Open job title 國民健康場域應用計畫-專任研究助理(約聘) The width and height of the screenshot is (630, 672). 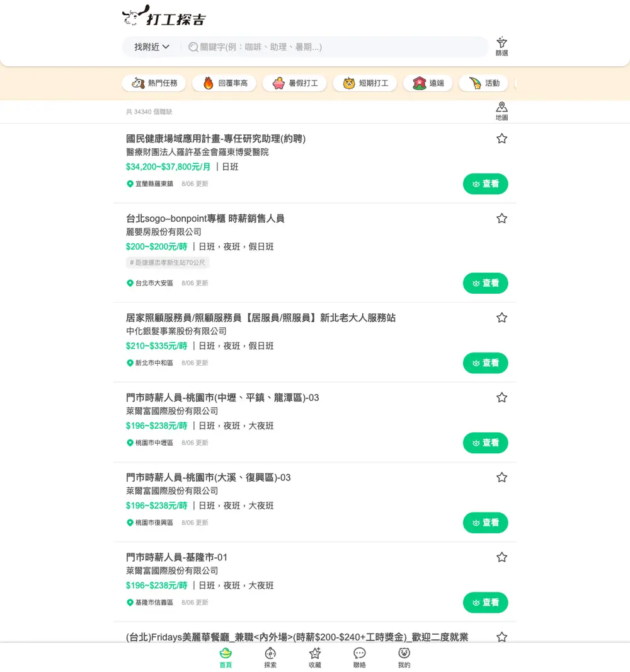pos(215,139)
